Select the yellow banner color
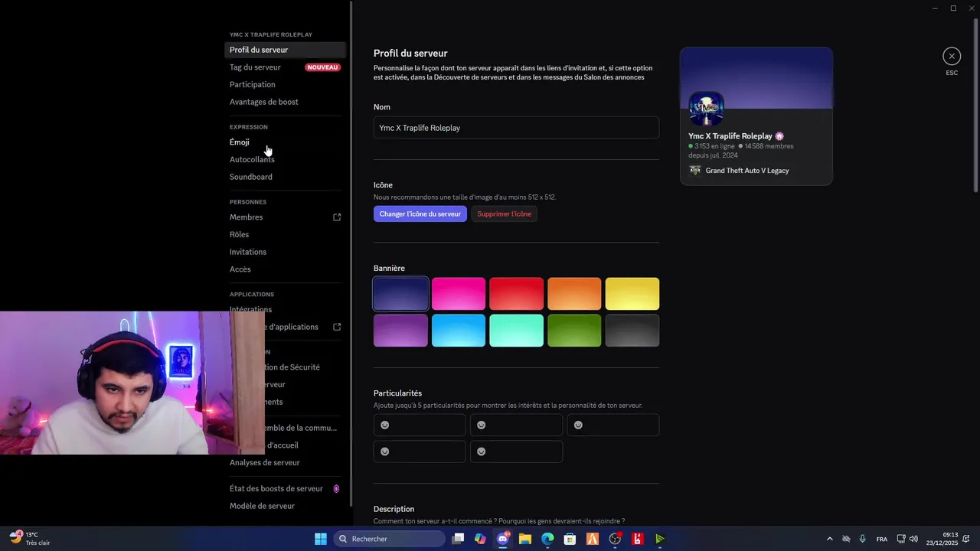 tap(632, 294)
